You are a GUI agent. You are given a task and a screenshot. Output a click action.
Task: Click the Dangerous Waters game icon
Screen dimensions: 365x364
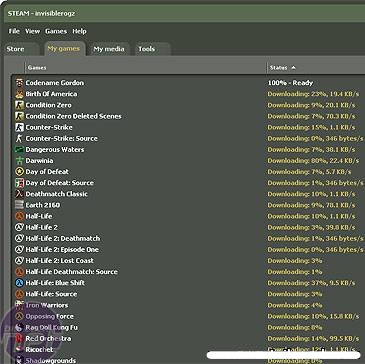[x=20, y=149]
